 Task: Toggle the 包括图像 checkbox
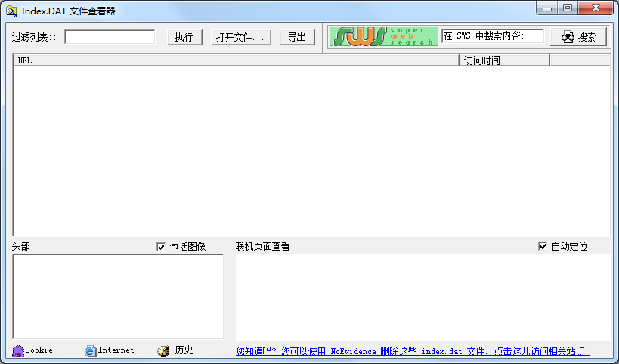[x=161, y=247]
